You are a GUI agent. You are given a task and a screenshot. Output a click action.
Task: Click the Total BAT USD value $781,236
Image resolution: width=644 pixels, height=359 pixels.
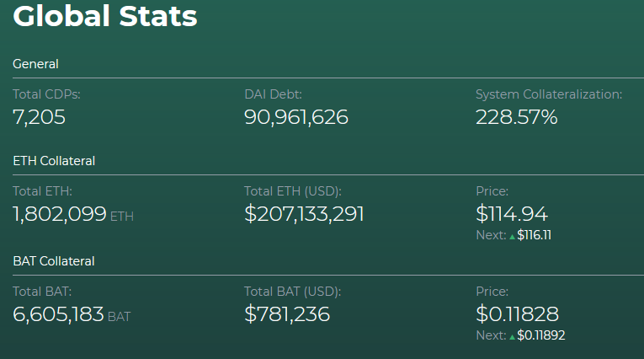287,314
